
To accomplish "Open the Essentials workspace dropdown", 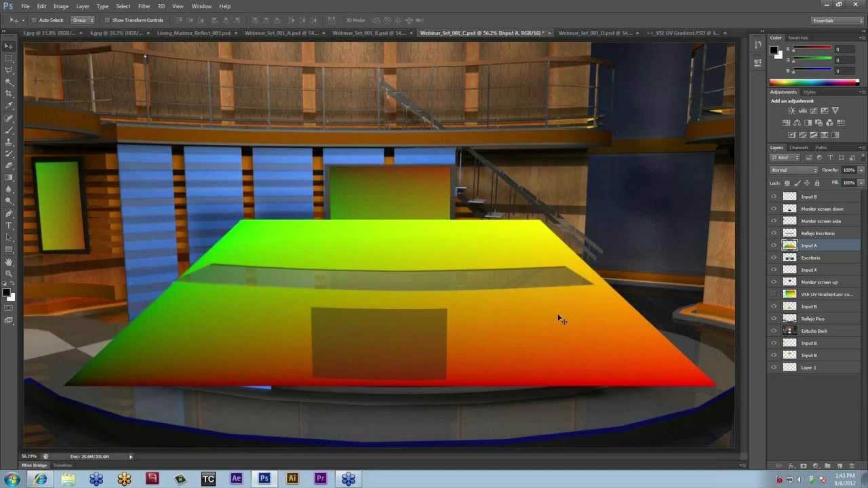I will 837,20.
